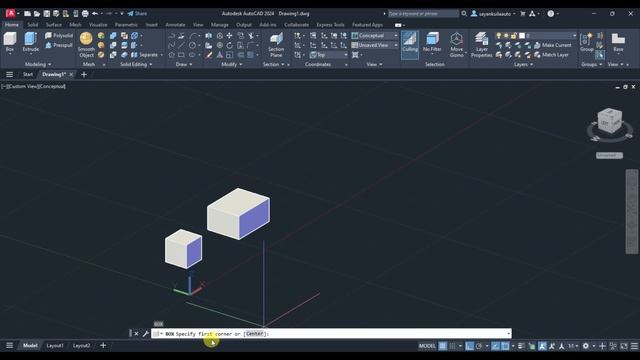640x360 pixels.
Task: Toggle snap mode in status bar
Action: coord(452,346)
